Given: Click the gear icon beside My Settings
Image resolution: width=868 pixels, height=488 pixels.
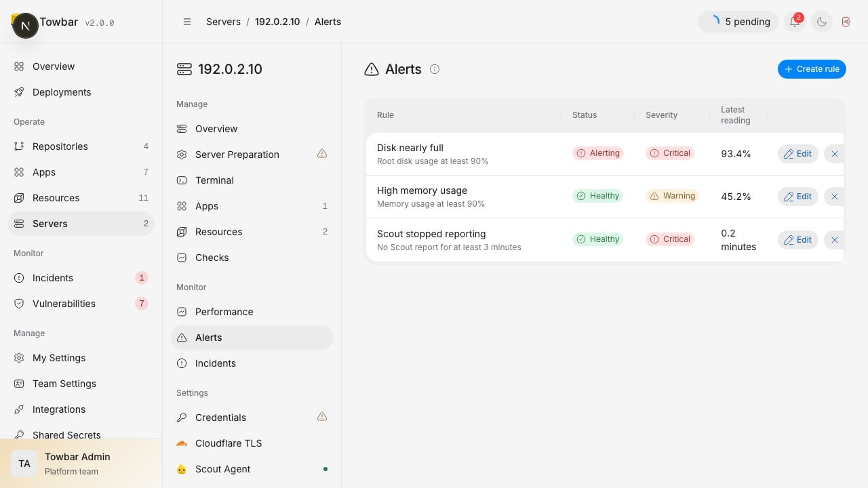Looking at the screenshot, I should 19,358.
